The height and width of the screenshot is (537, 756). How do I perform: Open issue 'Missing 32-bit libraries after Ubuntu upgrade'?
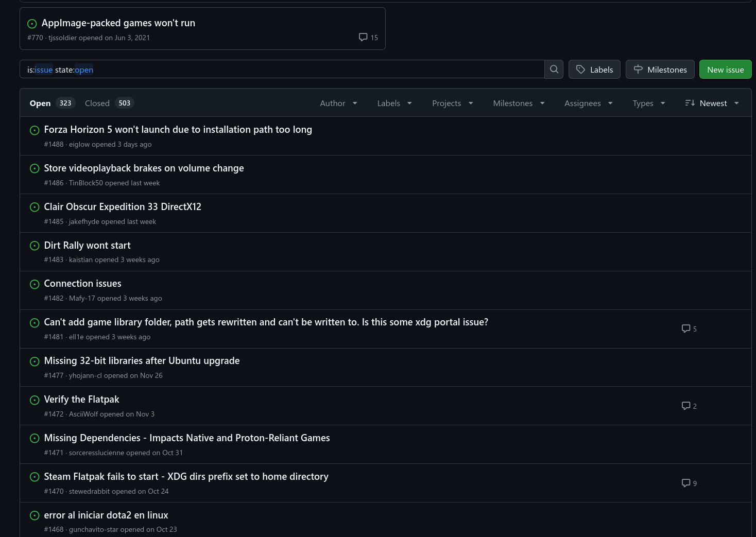click(142, 361)
